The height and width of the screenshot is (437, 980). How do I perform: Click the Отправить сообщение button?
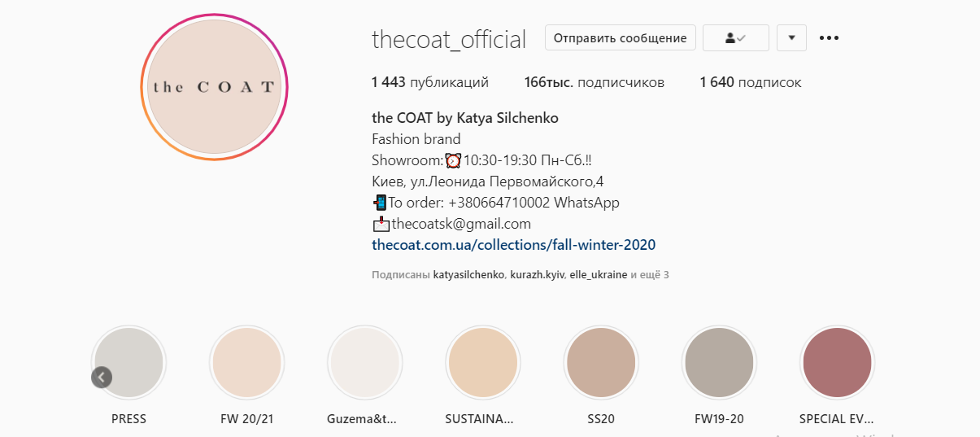(x=621, y=37)
